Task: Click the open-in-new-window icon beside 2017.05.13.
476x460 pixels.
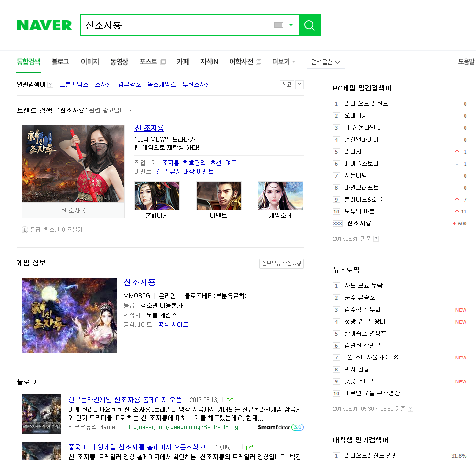Action: pyautogui.click(x=230, y=400)
